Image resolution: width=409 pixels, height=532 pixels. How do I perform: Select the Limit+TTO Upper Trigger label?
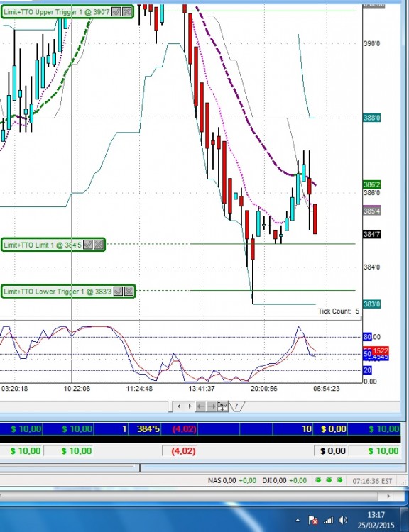pyautogui.click(x=57, y=12)
